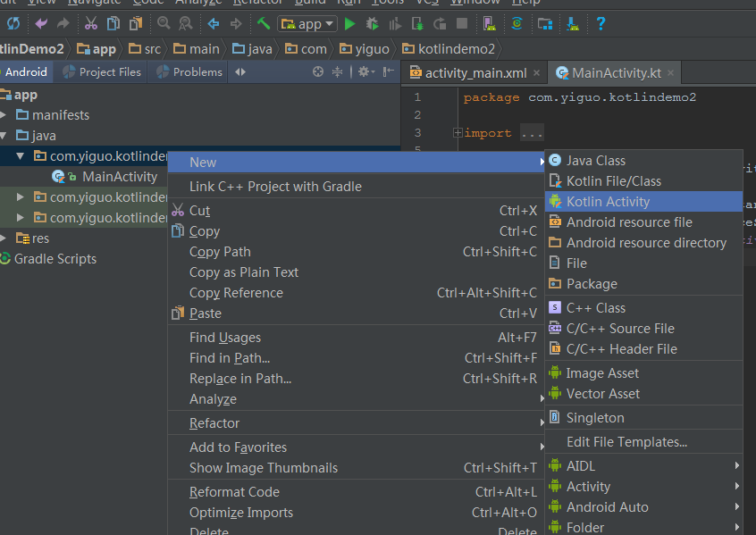This screenshot has height=535, width=756.
Task: Choose Reformat Code in context menu
Action: click(356, 492)
